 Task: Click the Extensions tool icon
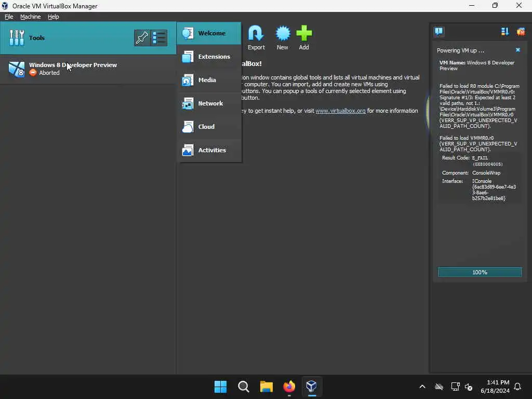click(x=188, y=57)
